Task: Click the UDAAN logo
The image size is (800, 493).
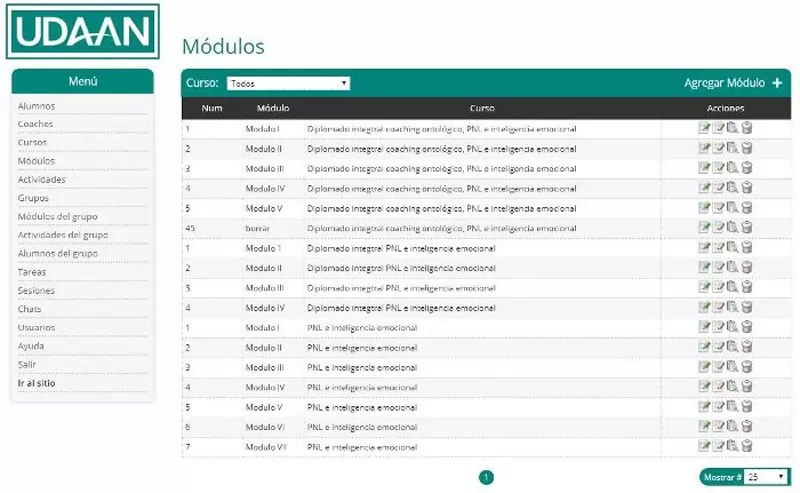Action: coord(82,31)
